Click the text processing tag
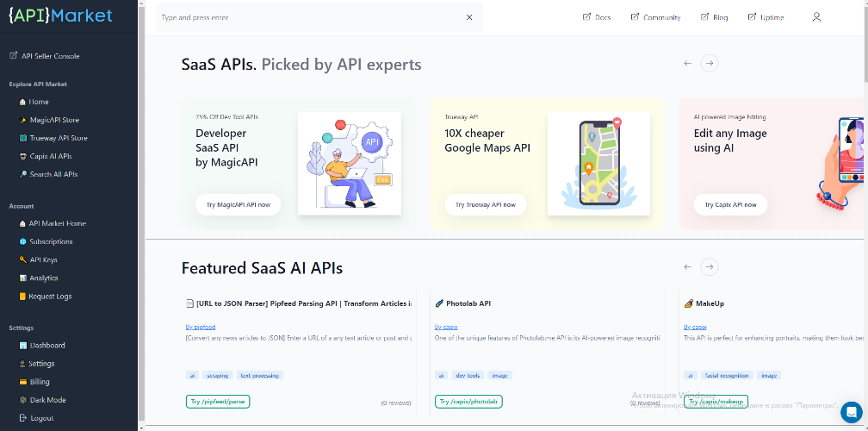This screenshot has width=868, height=431. (260, 376)
